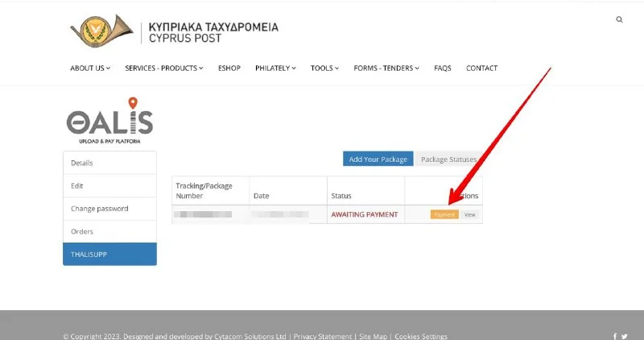Image resolution: width=644 pixels, height=340 pixels.
Task: Open the Facebook icon in footer
Action: tap(615, 336)
